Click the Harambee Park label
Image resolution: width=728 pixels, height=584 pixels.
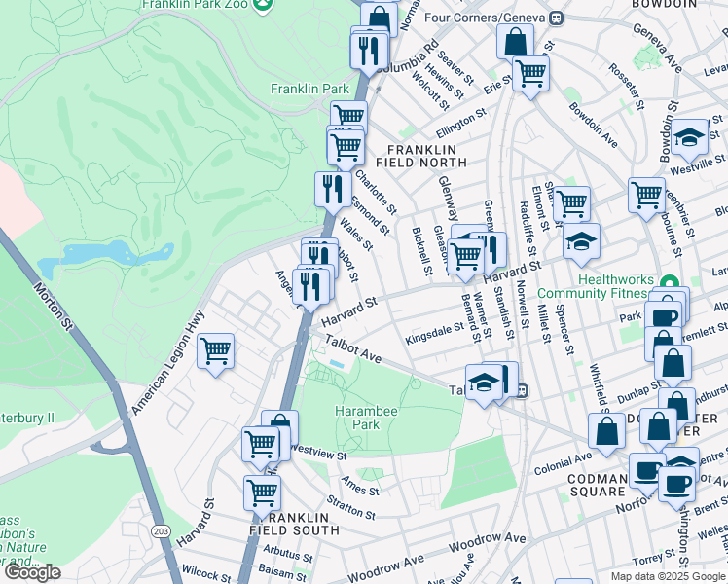pyautogui.click(x=366, y=418)
